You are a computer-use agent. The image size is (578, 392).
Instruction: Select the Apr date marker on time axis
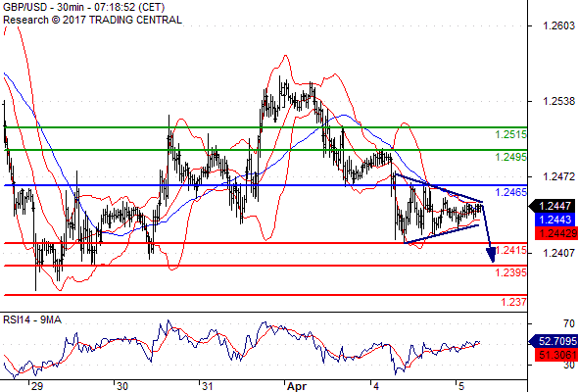point(297,386)
